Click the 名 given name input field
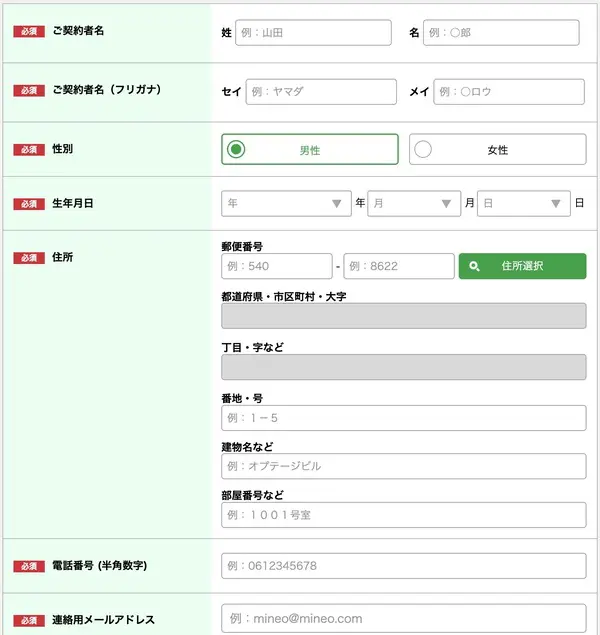 pos(500,33)
